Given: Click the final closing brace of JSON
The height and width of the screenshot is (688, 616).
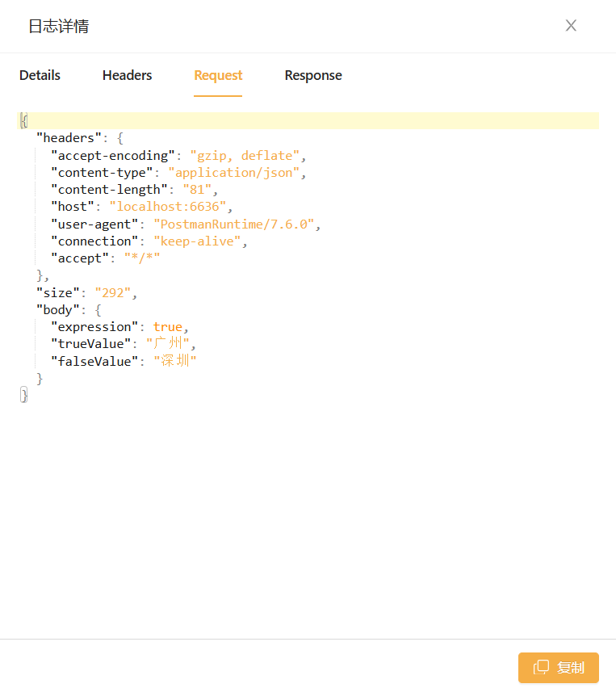Looking at the screenshot, I should tap(24, 396).
